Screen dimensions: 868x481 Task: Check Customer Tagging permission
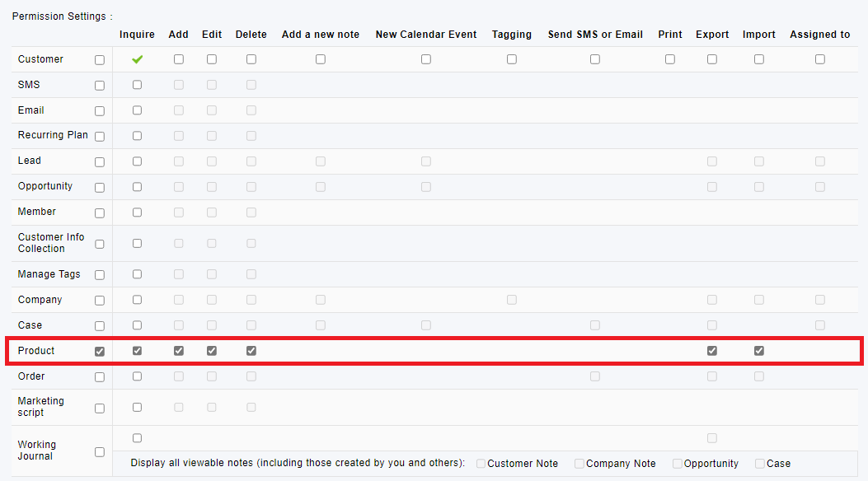512,59
